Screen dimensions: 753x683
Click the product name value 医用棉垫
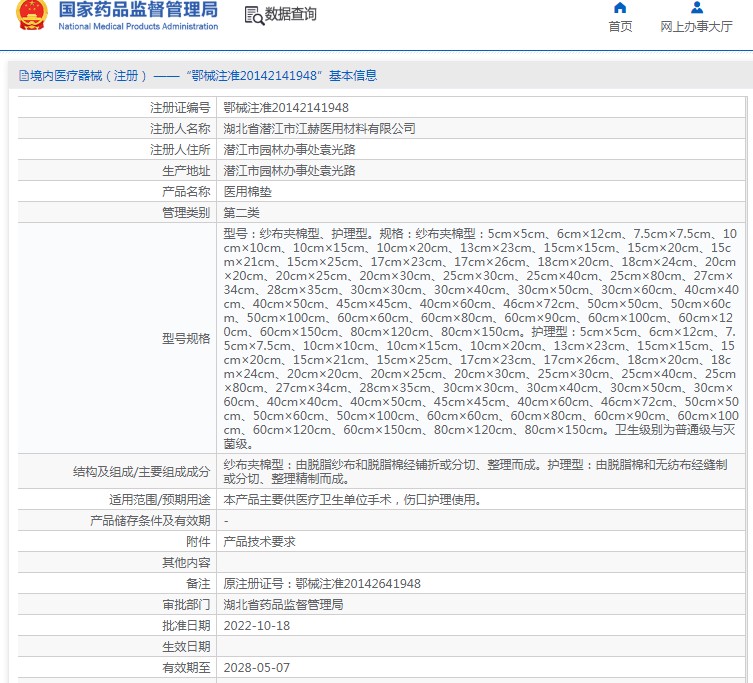pyautogui.click(x=247, y=191)
